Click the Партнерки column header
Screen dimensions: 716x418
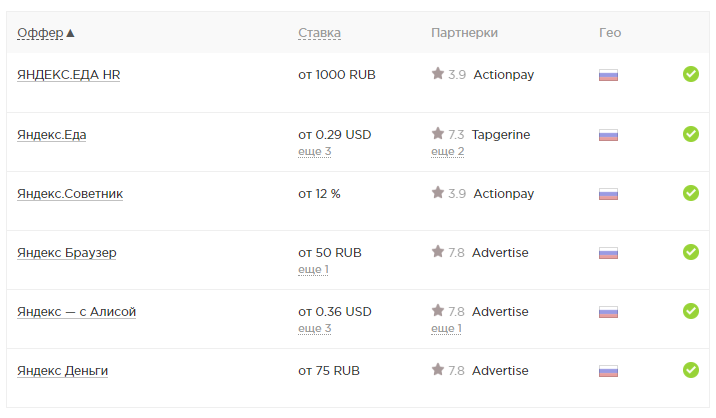(x=464, y=33)
